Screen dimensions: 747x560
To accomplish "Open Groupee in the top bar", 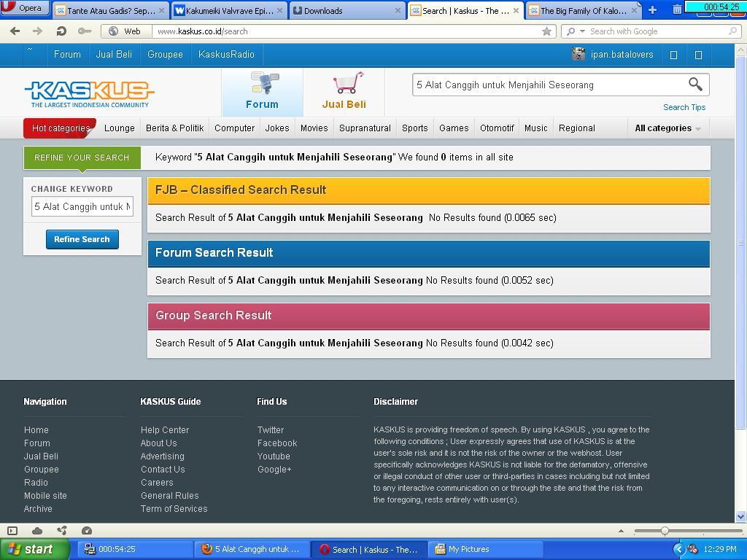I will point(165,55).
